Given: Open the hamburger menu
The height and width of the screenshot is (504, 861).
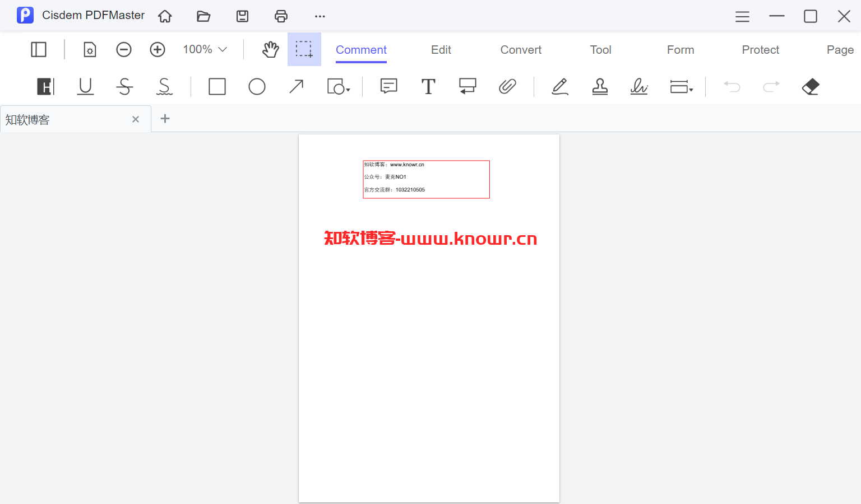Looking at the screenshot, I should (x=742, y=17).
